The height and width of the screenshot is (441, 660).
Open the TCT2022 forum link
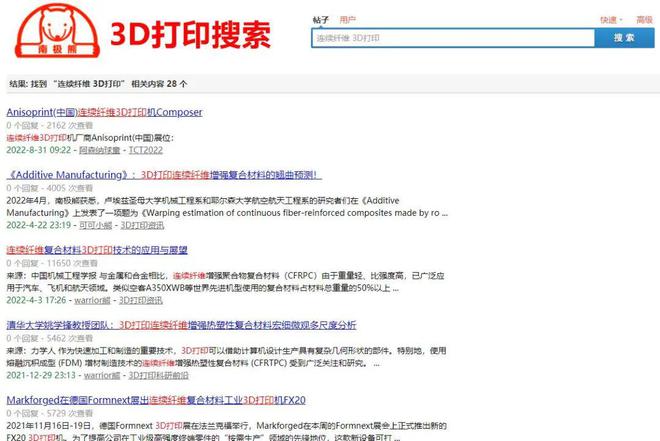coord(146,150)
